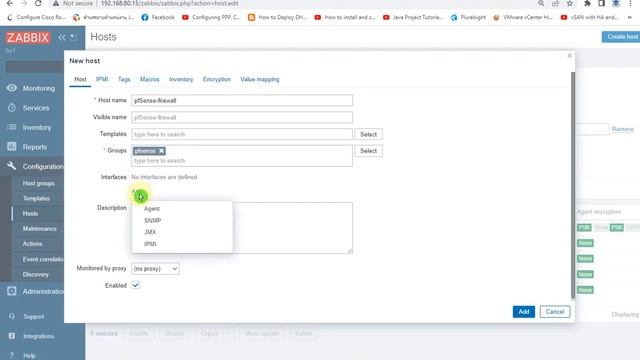Click the Add button
The width and height of the screenshot is (640, 360).
coord(524,311)
